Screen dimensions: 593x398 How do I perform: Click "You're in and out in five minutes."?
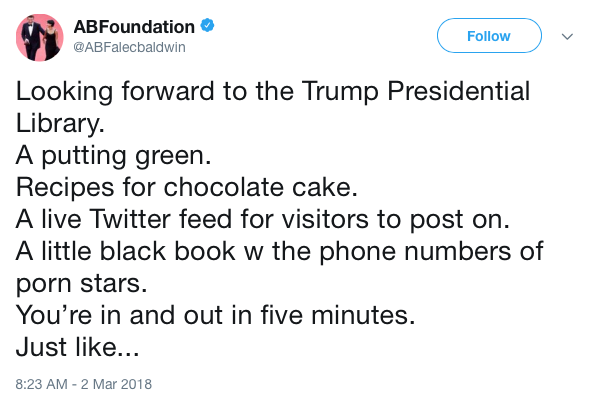[x=215, y=315]
